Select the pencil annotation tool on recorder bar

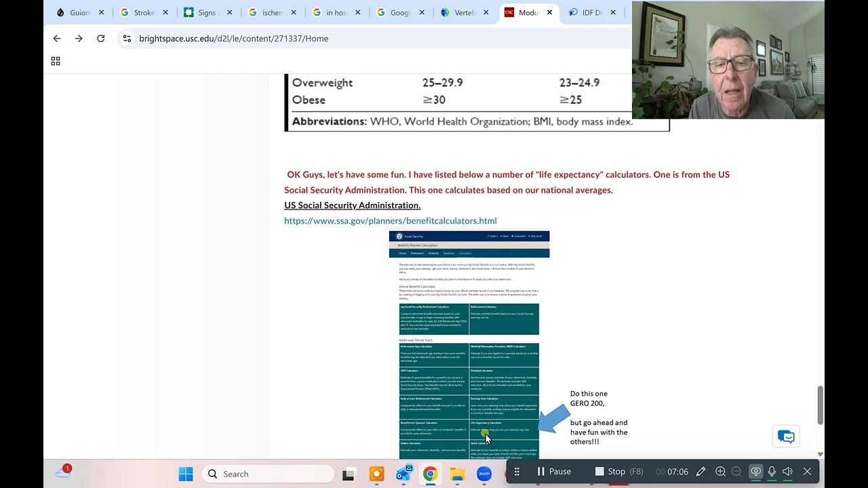click(x=701, y=472)
